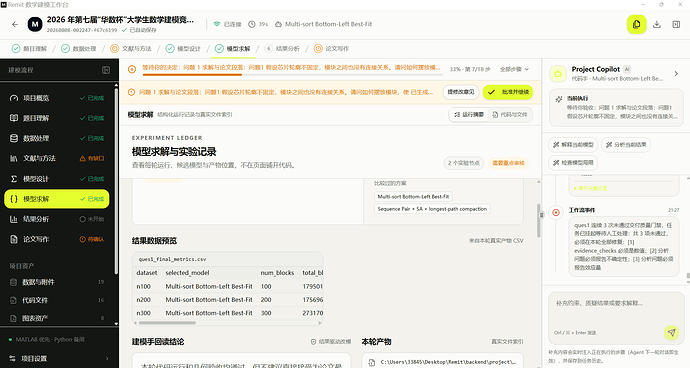Image resolution: width=690 pixels, height=368 pixels.
Task: Click the 模型设计 sigma icon in sidebar
Action: (x=14, y=179)
